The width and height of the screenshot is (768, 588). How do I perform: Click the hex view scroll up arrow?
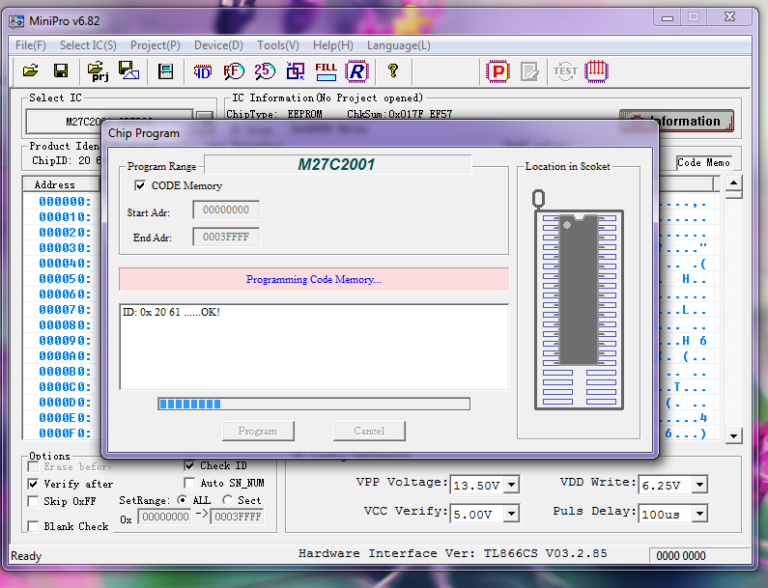point(733,183)
